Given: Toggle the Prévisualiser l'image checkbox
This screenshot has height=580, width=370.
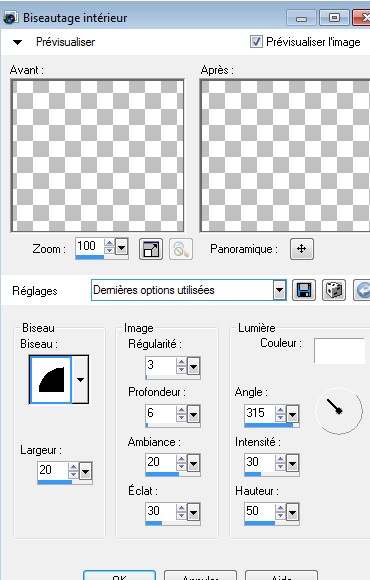Looking at the screenshot, I should tap(256, 42).
